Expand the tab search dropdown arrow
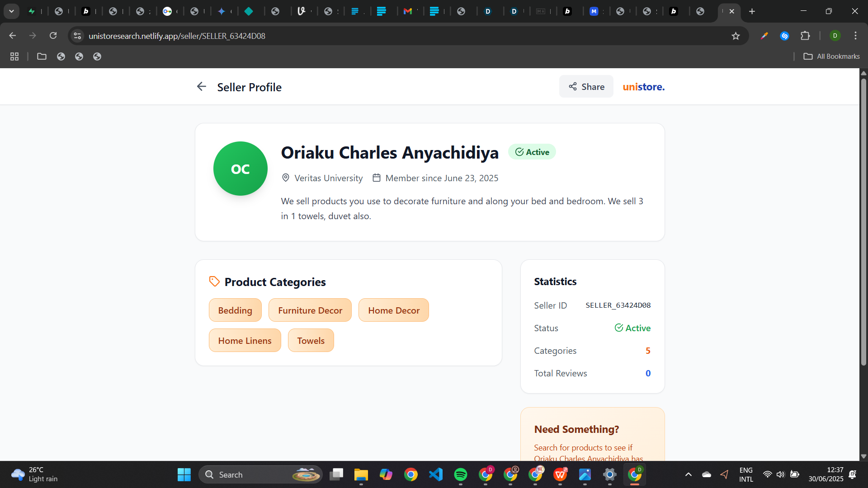Viewport: 868px width, 488px height. click(x=11, y=11)
